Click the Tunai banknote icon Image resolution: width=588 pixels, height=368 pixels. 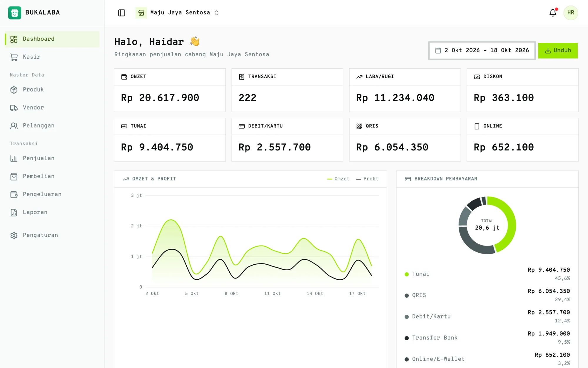124,126
